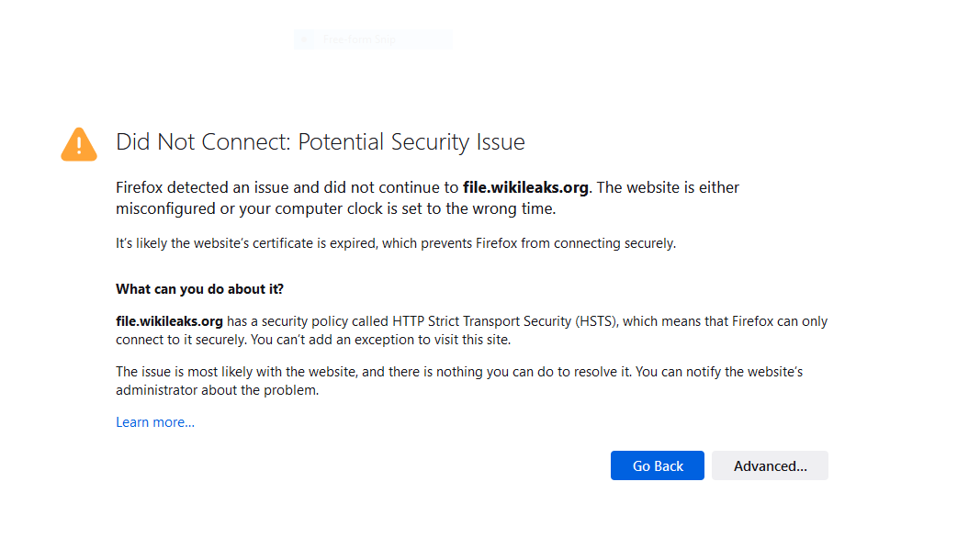This screenshot has width=980, height=549.
Task: Click 'Firefox detected an issue' text
Action: tap(202, 187)
